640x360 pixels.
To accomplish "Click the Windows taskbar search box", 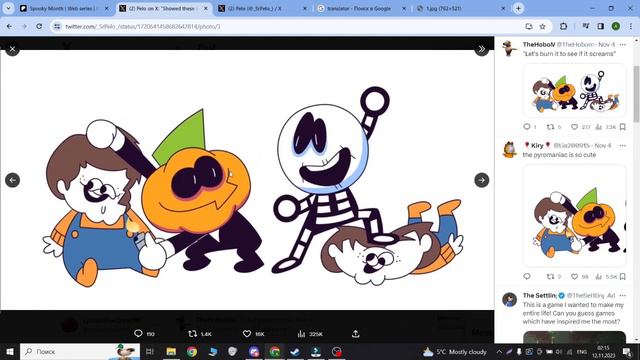I will point(80,351).
